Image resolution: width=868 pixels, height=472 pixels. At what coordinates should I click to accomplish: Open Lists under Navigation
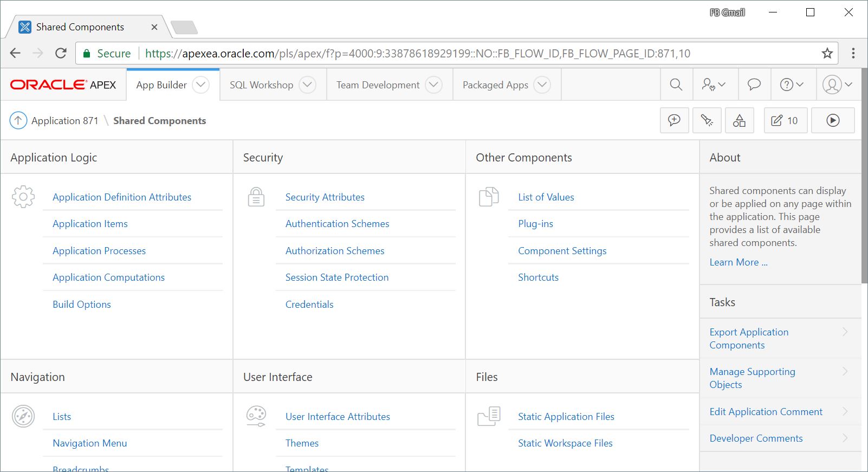pyautogui.click(x=62, y=417)
